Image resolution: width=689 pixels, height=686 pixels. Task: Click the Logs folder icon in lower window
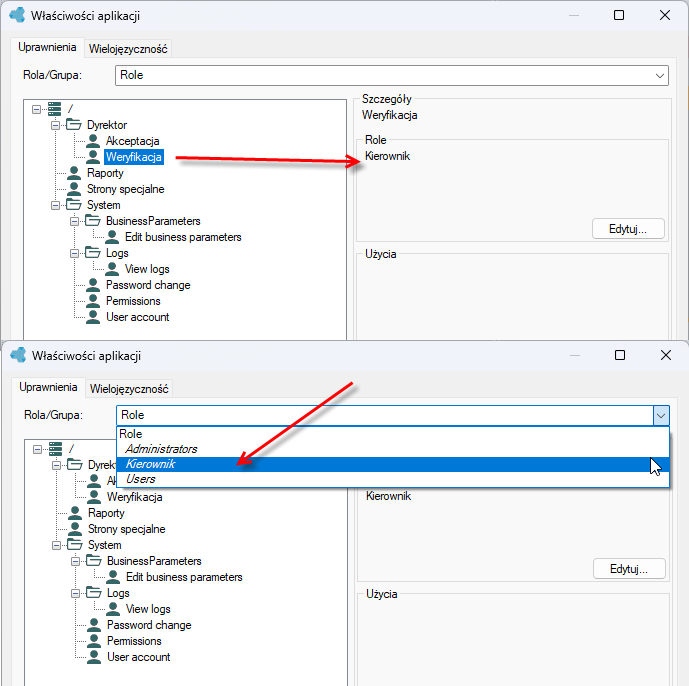pos(94,593)
